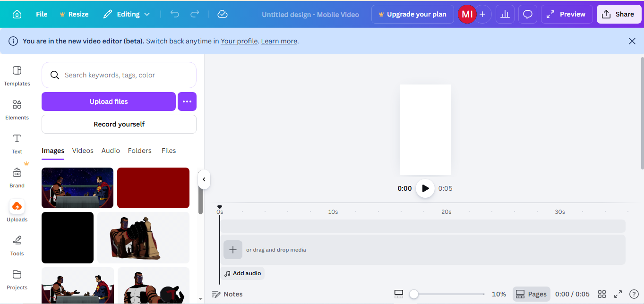
Task: Click the redo arrow icon
Action: pos(195,14)
